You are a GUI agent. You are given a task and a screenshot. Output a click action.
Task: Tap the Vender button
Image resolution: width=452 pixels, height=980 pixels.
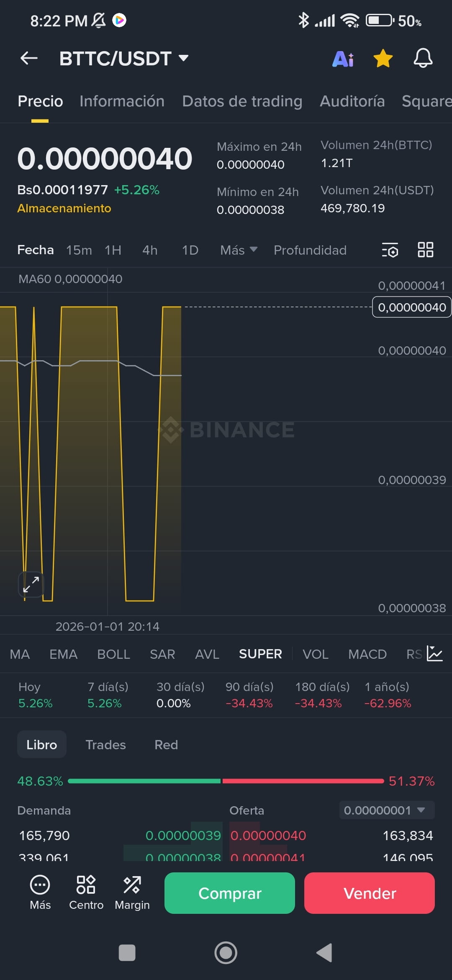(370, 893)
